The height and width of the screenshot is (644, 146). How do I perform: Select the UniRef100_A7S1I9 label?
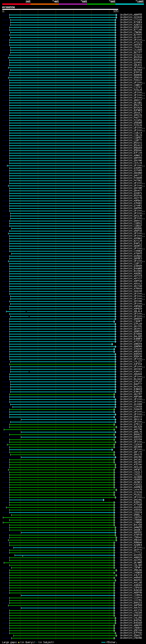131,42
